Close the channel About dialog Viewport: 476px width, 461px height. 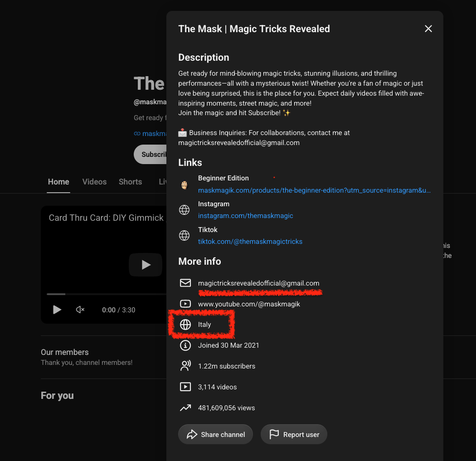(428, 29)
